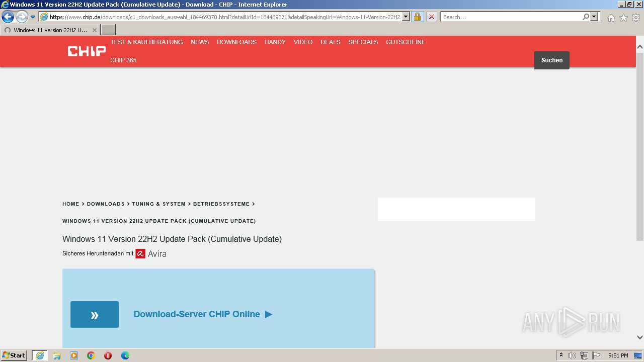
Task: Click the network tray icon
Action: (x=584, y=355)
